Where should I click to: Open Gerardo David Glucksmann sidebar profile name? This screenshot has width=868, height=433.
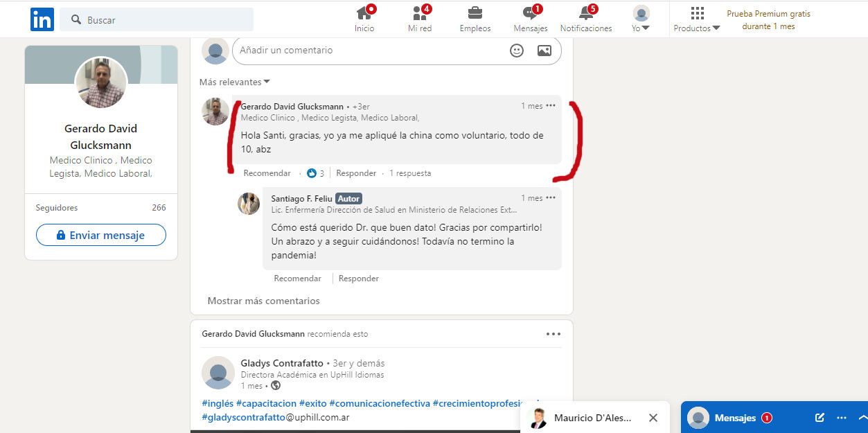[101, 136]
